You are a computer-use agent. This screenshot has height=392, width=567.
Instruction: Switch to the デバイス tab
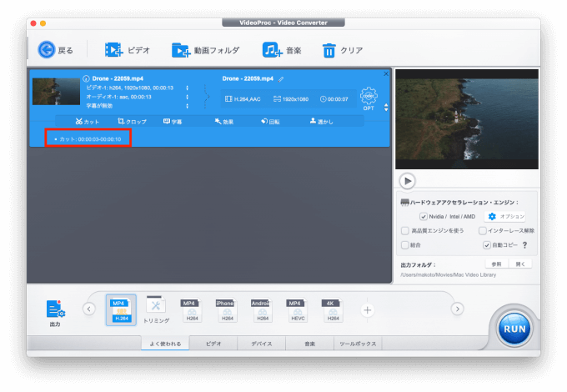coord(262,344)
